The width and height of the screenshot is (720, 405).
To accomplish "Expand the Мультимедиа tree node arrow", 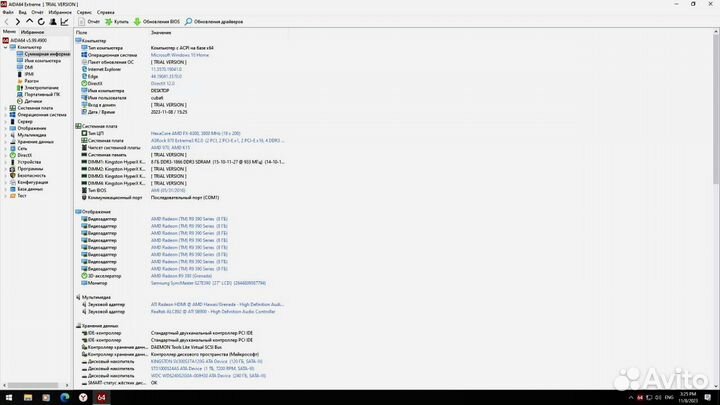I will (x=6, y=135).
